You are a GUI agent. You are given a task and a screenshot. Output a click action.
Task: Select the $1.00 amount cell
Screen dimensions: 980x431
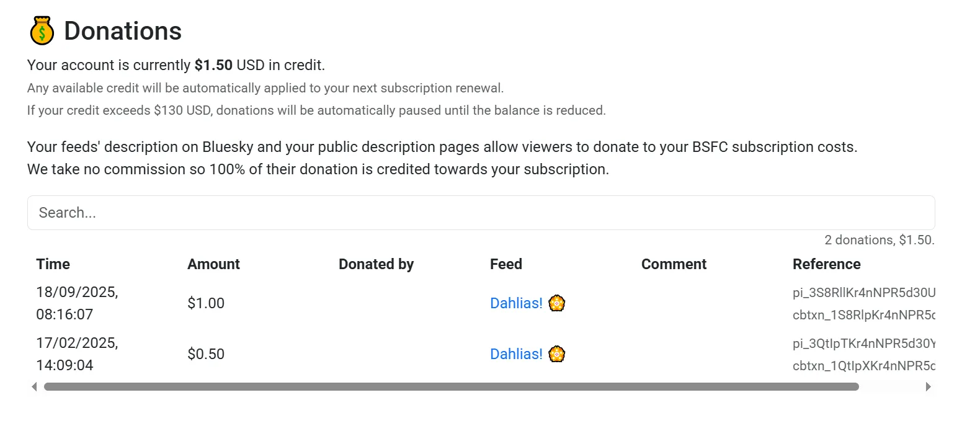tap(206, 303)
